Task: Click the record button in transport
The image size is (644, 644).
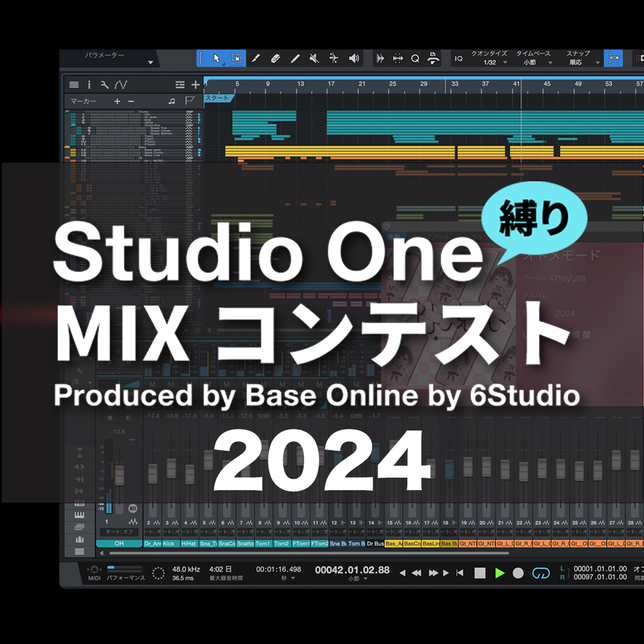Action: [x=518, y=573]
